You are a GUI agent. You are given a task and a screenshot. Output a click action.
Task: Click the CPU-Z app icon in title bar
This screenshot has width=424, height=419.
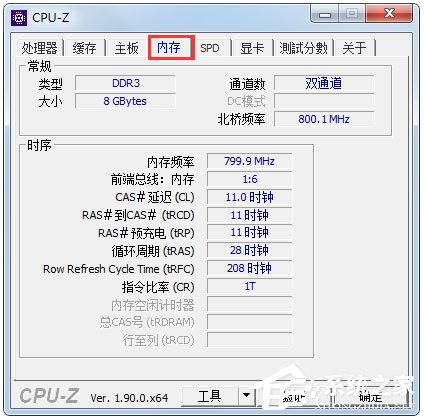[x=19, y=18]
